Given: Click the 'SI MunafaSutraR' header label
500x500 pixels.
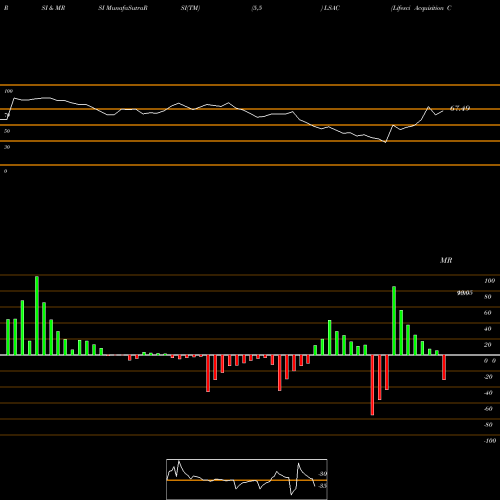Looking at the screenshot, I should (123, 8).
